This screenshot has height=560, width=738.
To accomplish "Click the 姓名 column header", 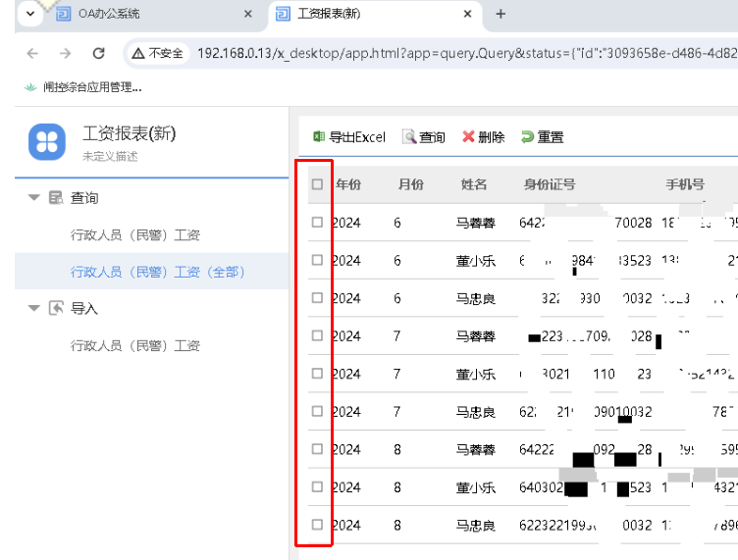I will tap(474, 184).
